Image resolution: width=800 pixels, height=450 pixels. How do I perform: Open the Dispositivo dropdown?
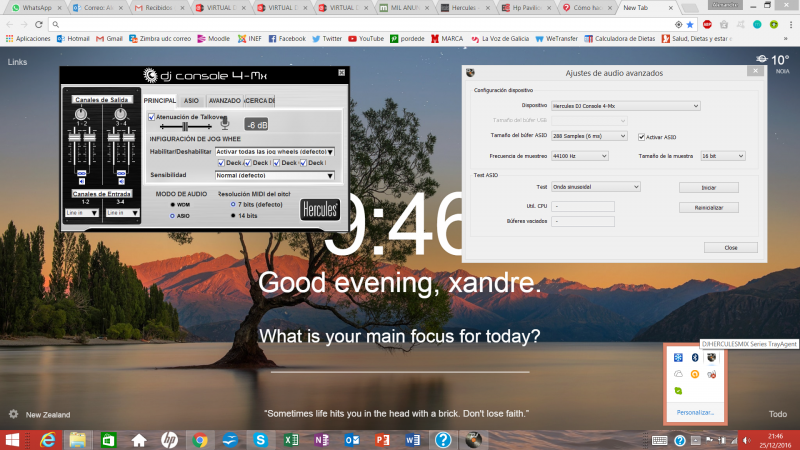click(x=626, y=106)
